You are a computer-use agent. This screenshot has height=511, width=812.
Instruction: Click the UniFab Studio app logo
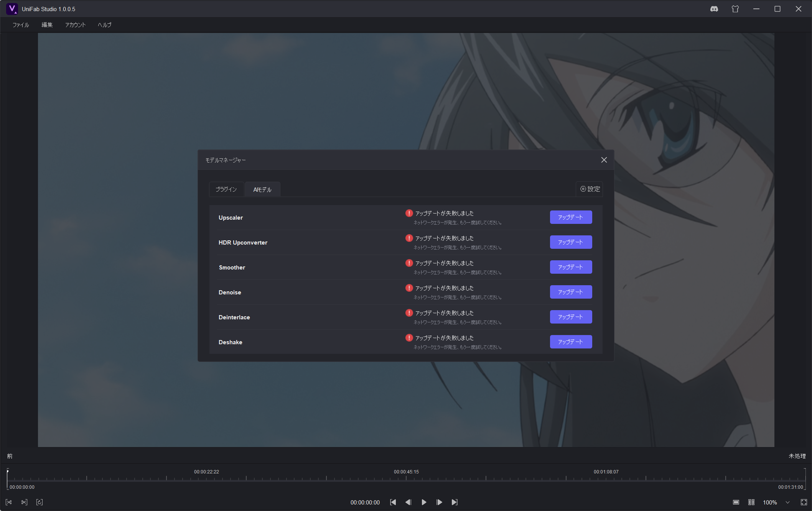[x=12, y=9]
